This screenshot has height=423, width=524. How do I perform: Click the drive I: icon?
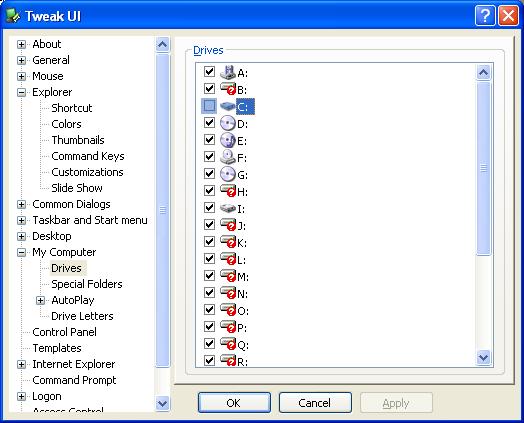228,208
